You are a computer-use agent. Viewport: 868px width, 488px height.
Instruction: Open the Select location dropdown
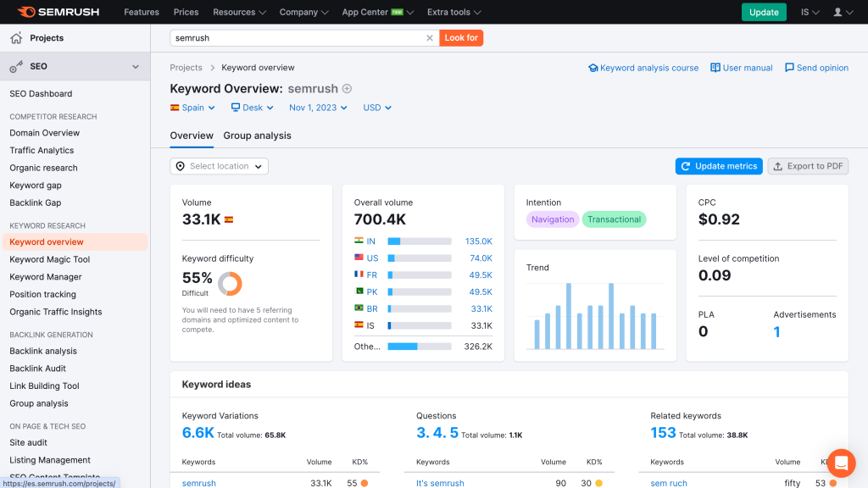pos(220,166)
